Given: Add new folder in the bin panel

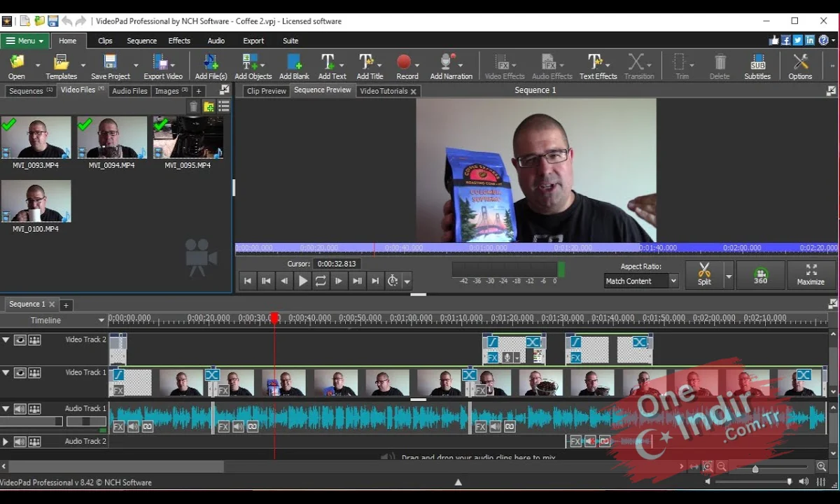Looking at the screenshot, I should point(209,106).
